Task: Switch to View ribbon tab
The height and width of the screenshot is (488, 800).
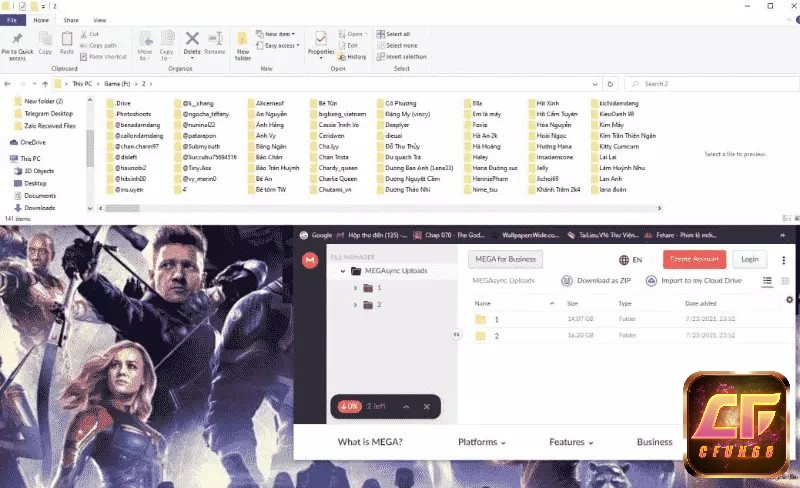Action: (100, 20)
